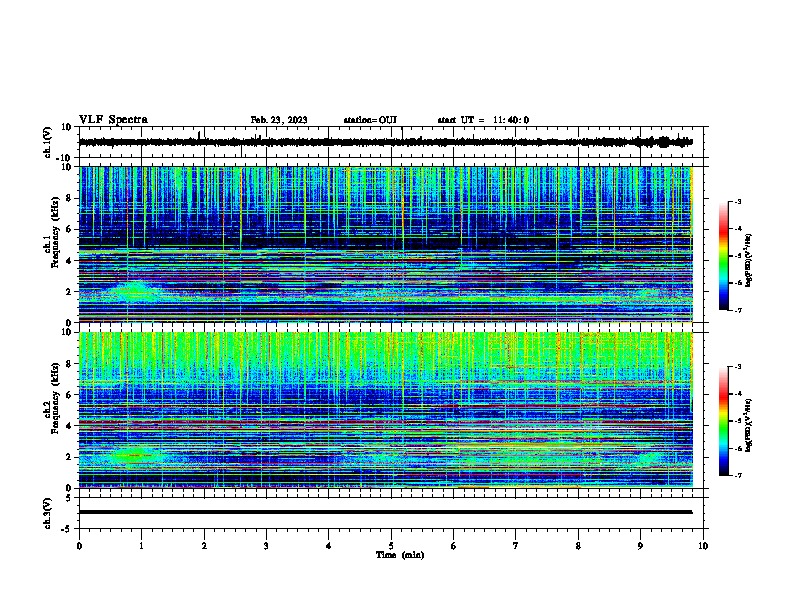This screenshot has width=792, height=612.
Task: Click time axis tick label "3"
Action: point(266,546)
